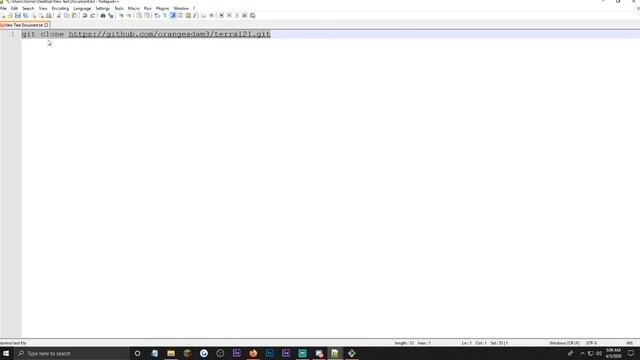The width and height of the screenshot is (640, 360).
Task: Open Find with the binoculars icon
Action: pyautogui.click(x=102, y=16)
